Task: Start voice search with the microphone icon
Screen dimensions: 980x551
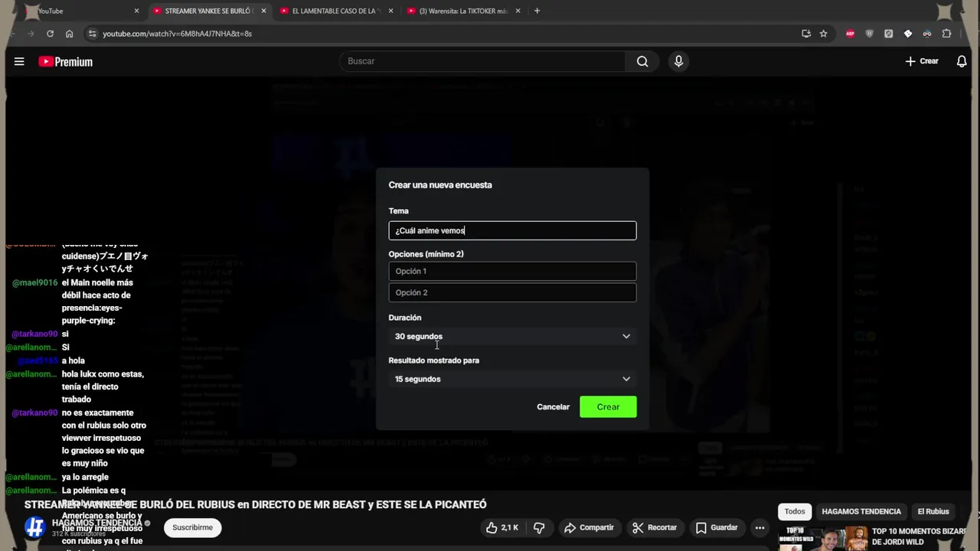Action: (678, 61)
